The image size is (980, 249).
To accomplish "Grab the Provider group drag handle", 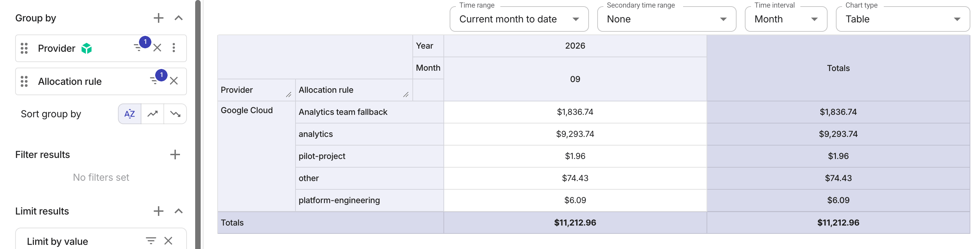I will [x=24, y=48].
